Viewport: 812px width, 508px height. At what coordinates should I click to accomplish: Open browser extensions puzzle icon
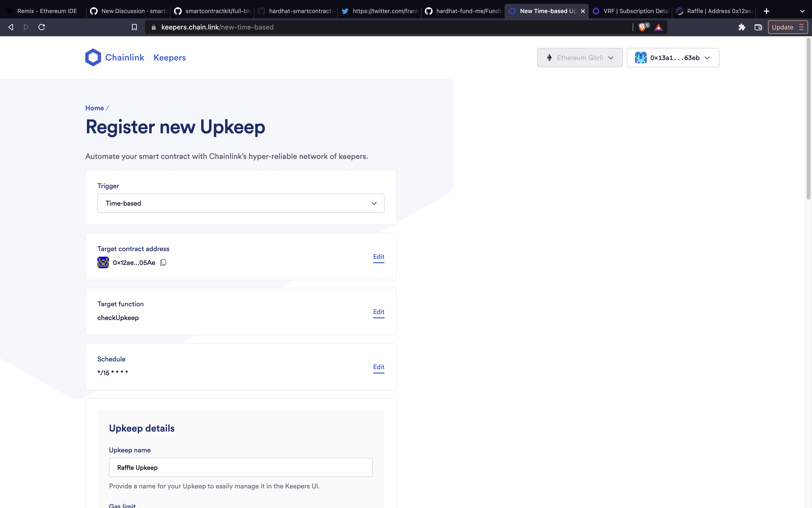(742, 27)
